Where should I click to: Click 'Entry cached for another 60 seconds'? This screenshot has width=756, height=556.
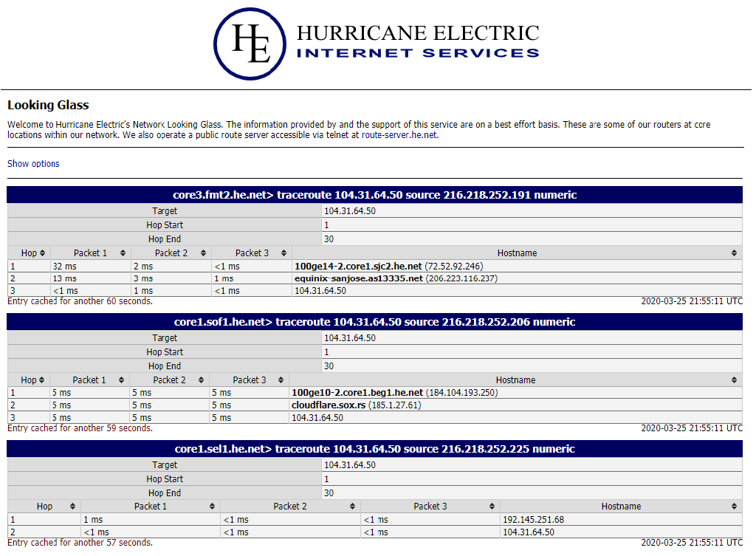[80, 301]
